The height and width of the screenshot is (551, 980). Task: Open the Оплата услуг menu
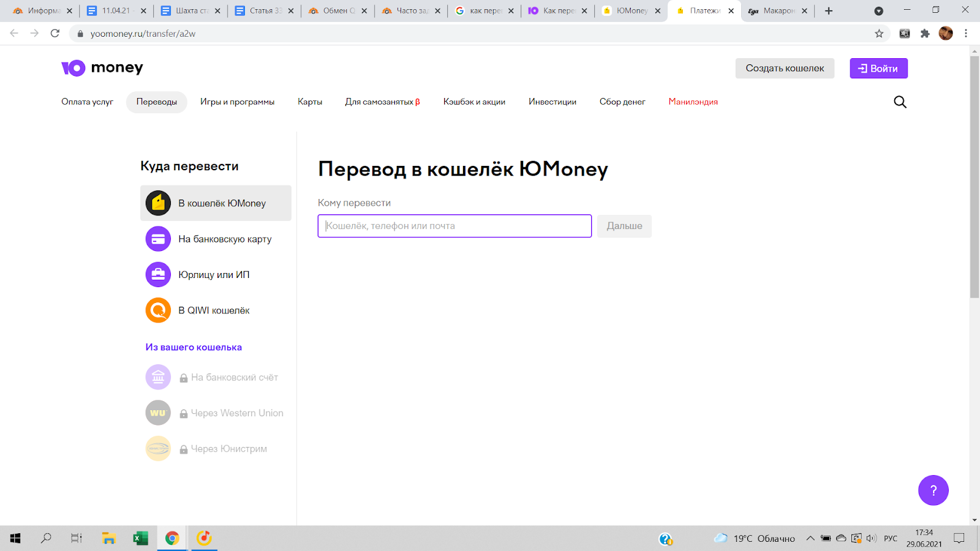[87, 102]
